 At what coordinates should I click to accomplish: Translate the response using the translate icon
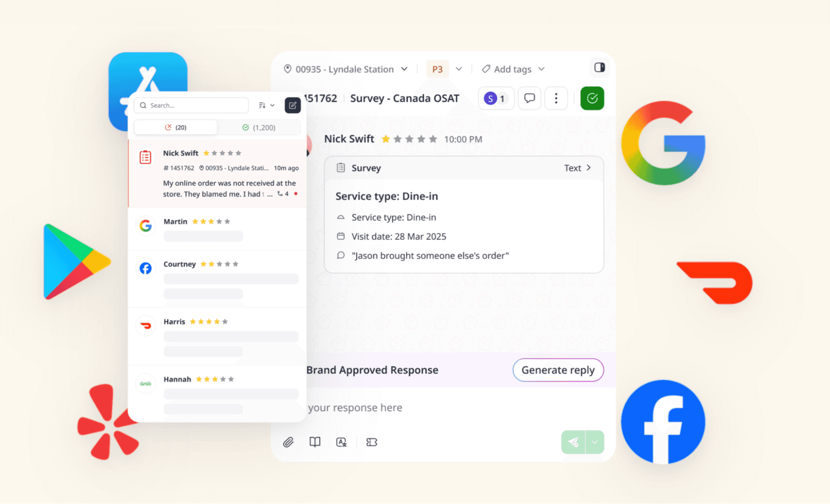[x=341, y=442]
